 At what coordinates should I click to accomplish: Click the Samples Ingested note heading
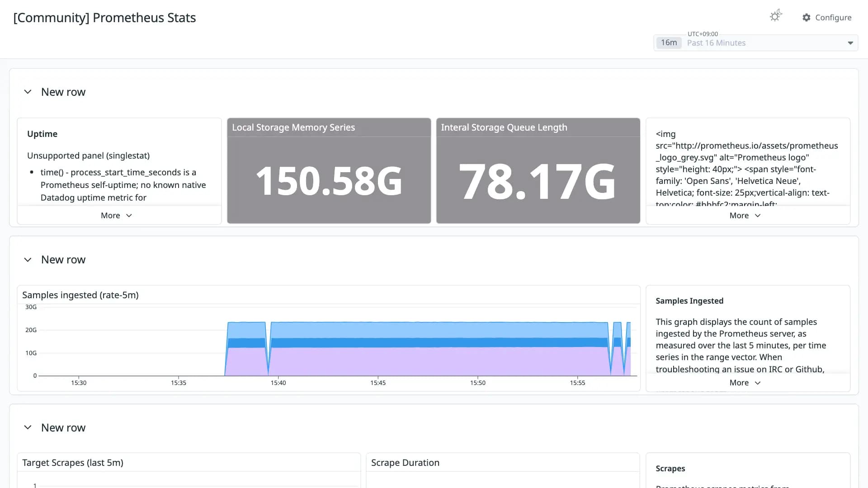[x=689, y=301]
